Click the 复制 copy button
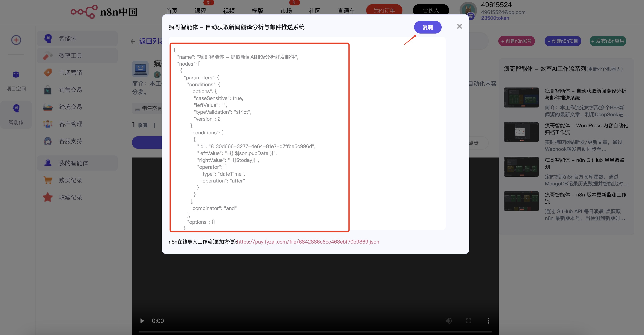The height and width of the screenshot is (335, 644). click(x=427, y=27)
